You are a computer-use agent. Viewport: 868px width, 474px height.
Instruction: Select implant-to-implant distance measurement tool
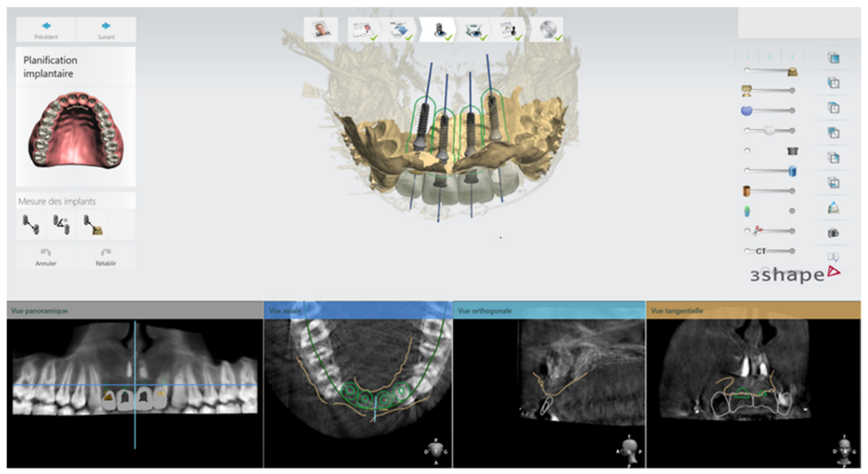[31, 224]
